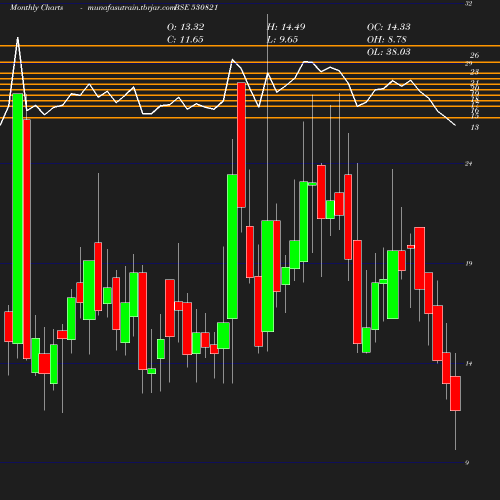Image resolution: width=500 pixels, height=500 pixels.
Task: Click the 'OL: 38.03' reading
Action: pyautogui.click(x=389, y=52)
